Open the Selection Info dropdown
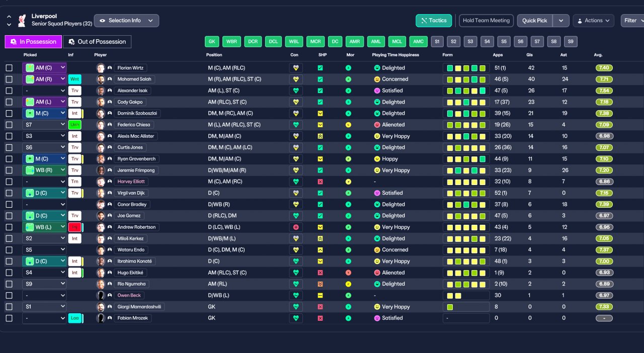 [126, 21]
